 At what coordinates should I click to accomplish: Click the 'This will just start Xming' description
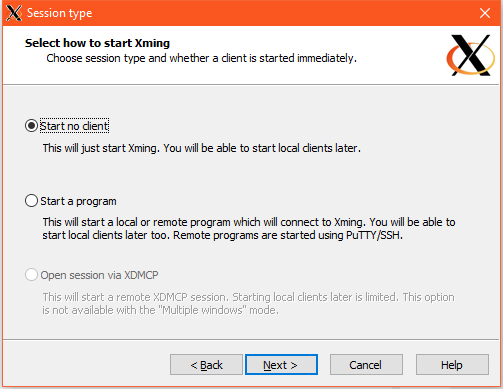202,148
